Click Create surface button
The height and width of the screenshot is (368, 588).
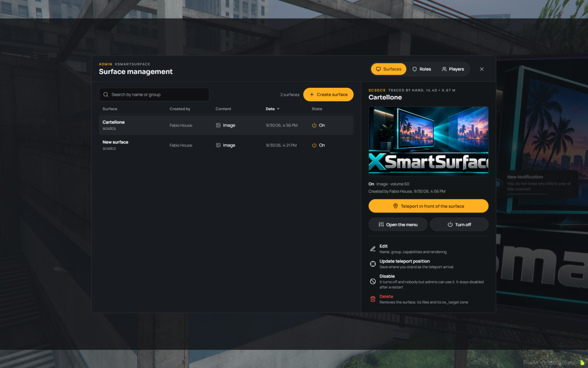(328, 94)
